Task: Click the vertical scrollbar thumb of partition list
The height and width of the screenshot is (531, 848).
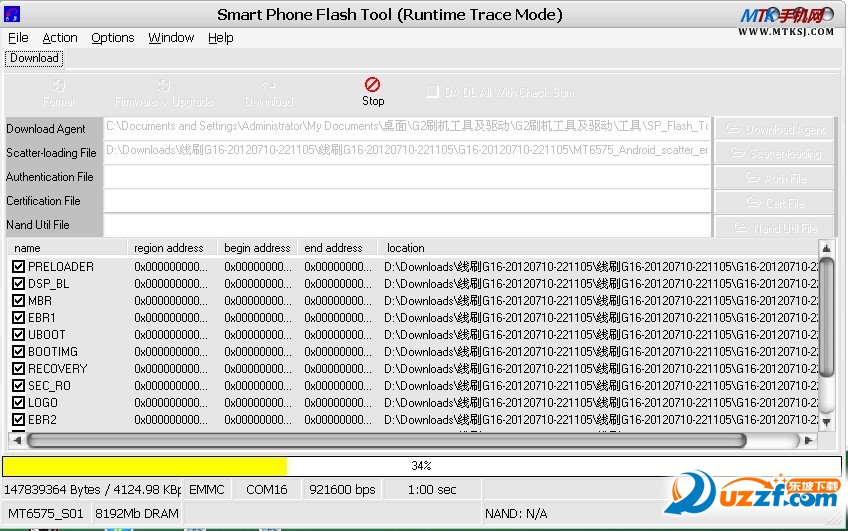Action: (826, 317)
